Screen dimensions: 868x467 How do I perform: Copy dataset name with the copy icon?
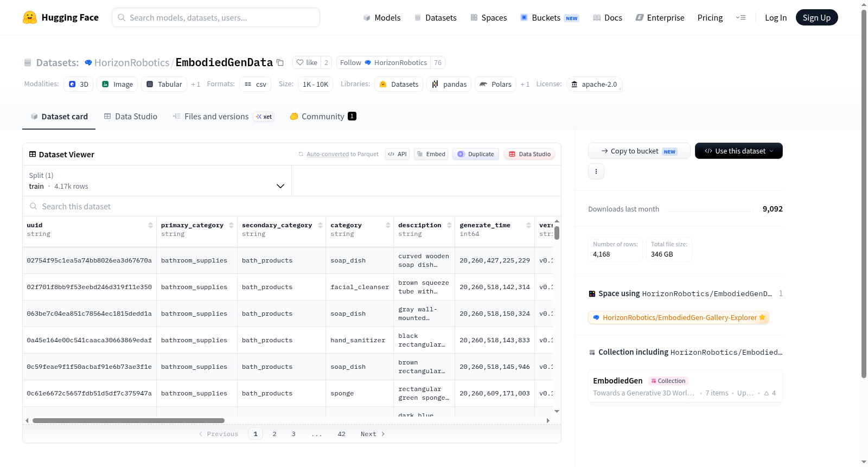pos(280,62)
